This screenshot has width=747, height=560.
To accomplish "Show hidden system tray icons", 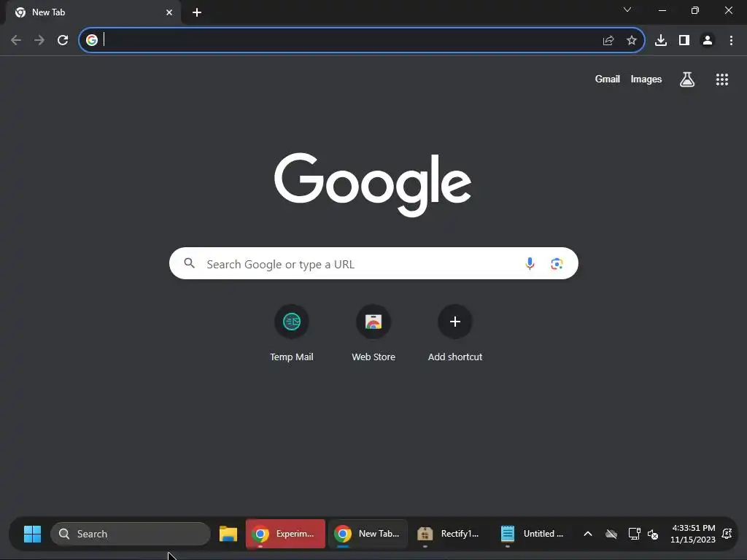I will tap(588, 534).
